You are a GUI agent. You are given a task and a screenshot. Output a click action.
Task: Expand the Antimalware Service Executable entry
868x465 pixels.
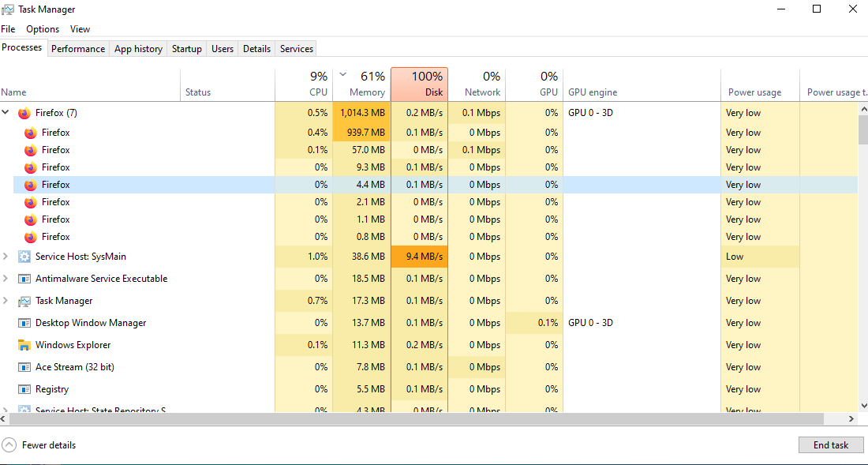point(6,279)
